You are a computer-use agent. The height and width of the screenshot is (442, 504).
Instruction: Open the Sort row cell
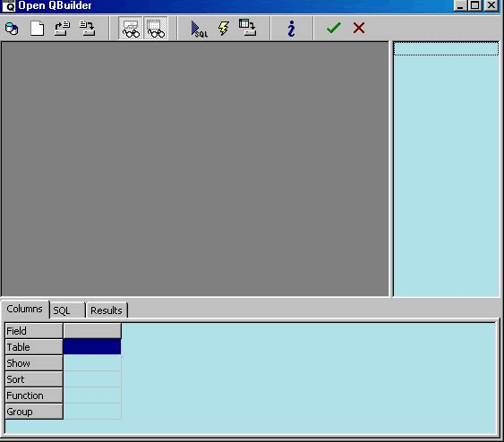[92, 379]
